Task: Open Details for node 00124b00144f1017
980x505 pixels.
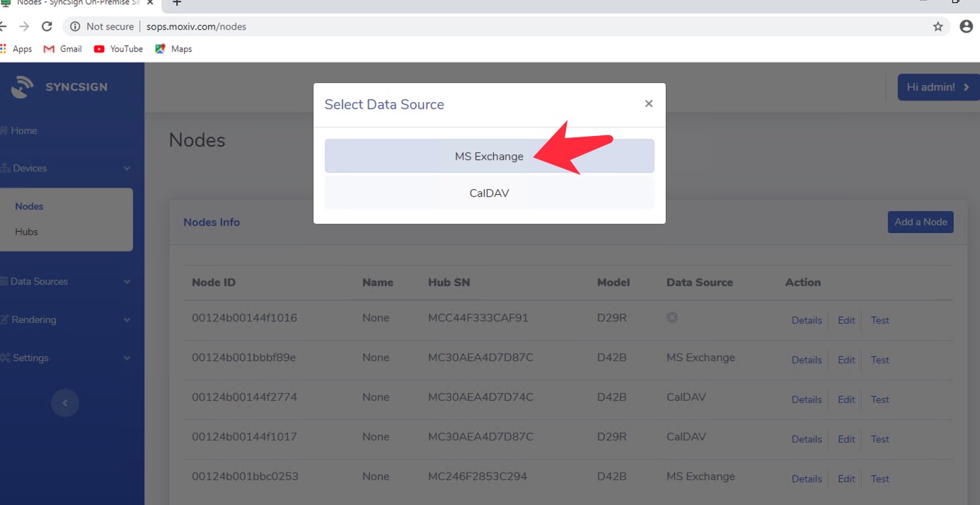Action: (x=807, y=439)
